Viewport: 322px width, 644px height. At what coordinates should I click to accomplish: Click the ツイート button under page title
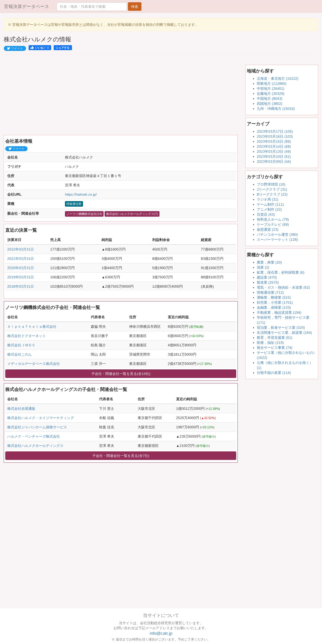(x=15, y=48)
